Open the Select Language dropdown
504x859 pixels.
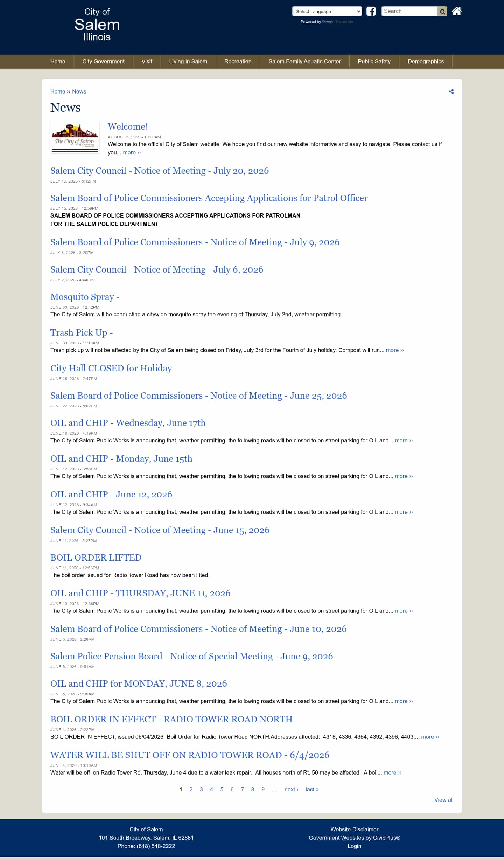327,11
